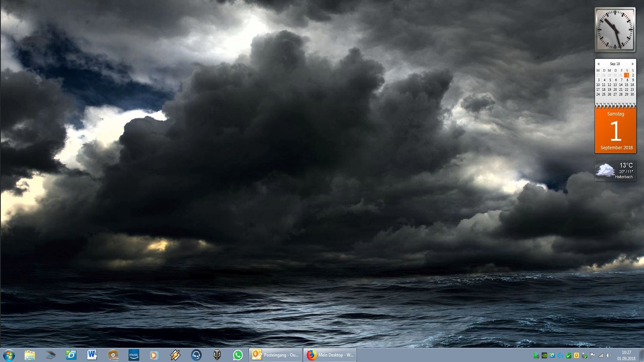Open the Haiterbach weather gadget
Image resolution: width=644 pixels, height=362 pixels.
[x=615, y=171]
